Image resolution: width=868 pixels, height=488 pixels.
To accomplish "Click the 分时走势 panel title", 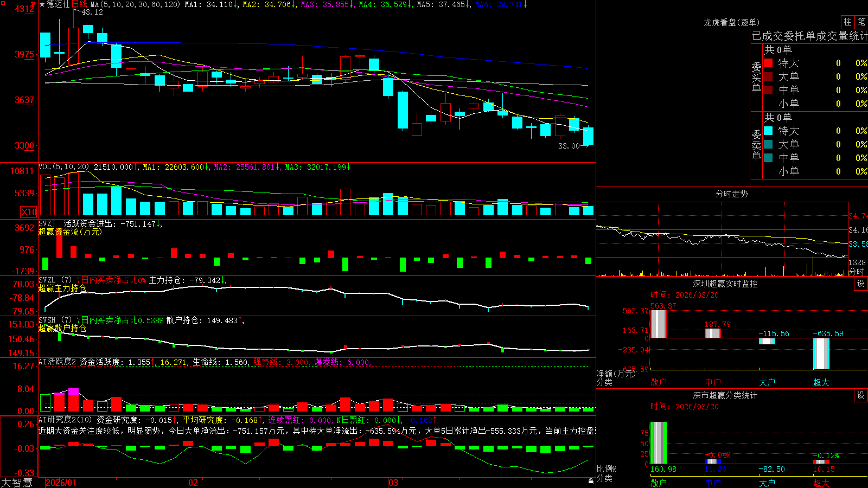I will click(x=731, y=194).
